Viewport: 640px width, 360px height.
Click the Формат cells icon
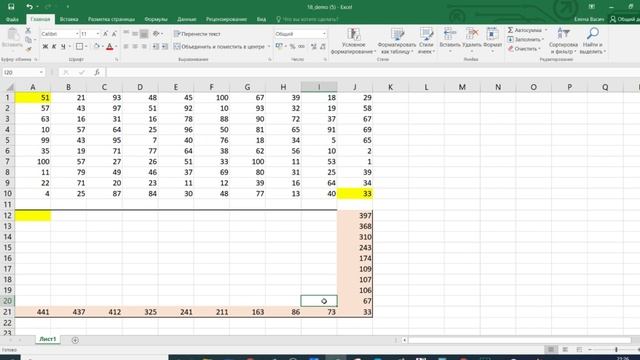[492, 34]
